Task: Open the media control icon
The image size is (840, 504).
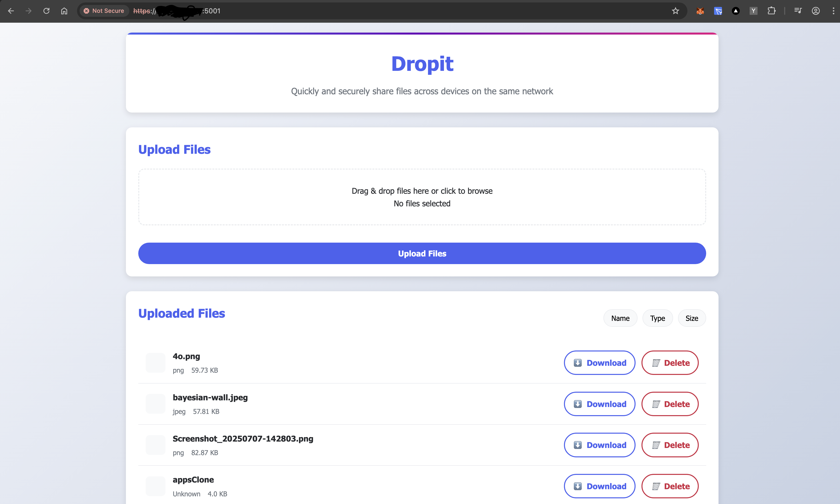Action: pos(798,11)
